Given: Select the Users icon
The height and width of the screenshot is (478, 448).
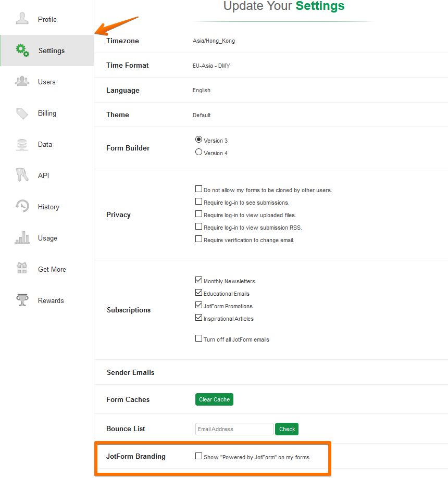Looking at the screenshot, I should (x=22, y=81).
